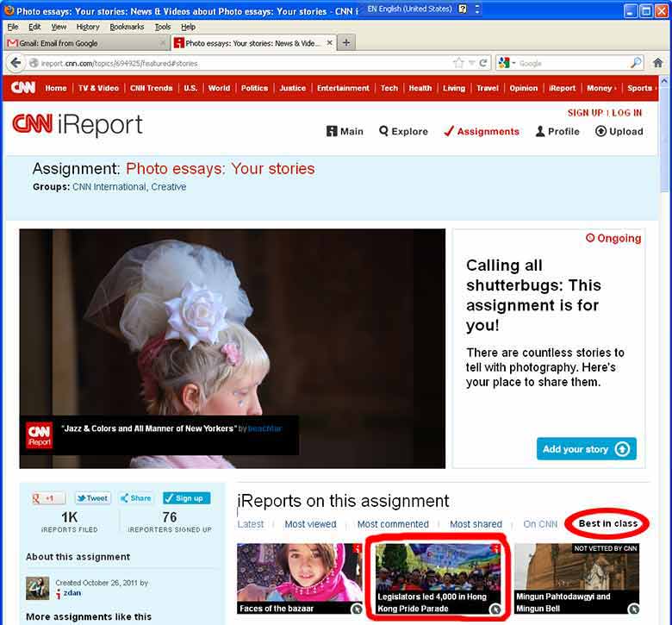Open address bar history dropdown arrow

[x=471, y=63]
